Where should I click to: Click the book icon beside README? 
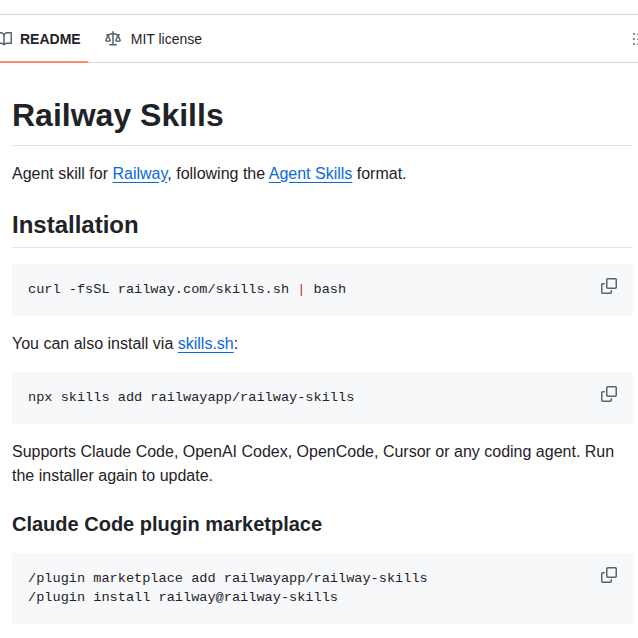click(x=6, y=39)
